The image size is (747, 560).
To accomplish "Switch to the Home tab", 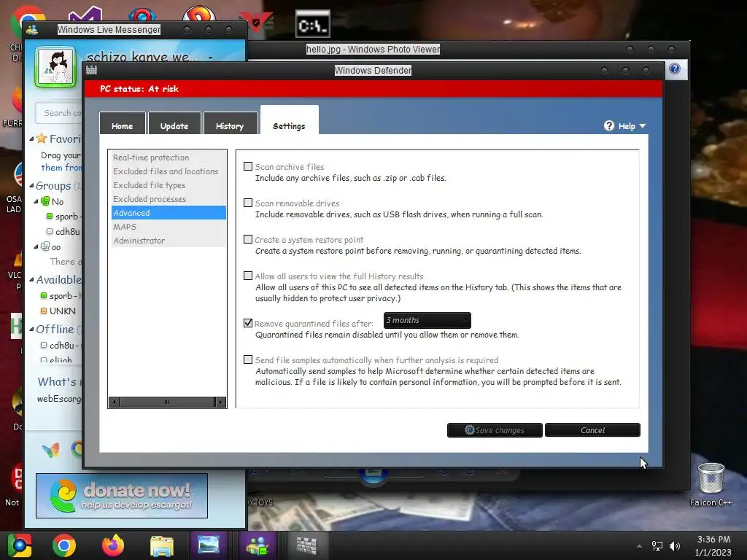I will click(x=123, y=124).
